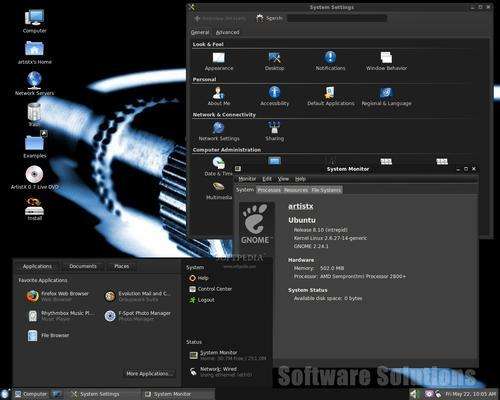
Task: Open Appearance in System Settings
Action: pos(219,61)
